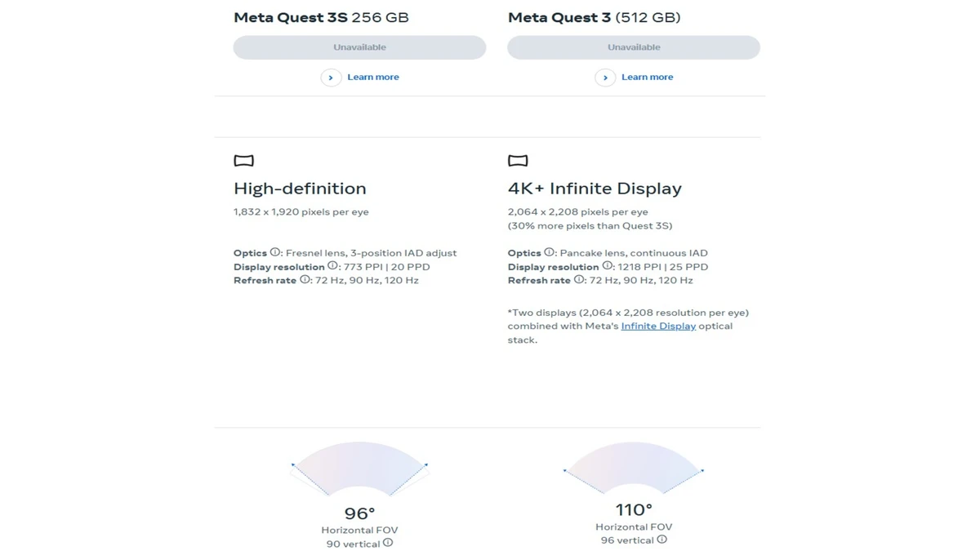The image size is (980, 551).
Task: Click the display icon above 4K+ Infinite Display
Action: click(x=517, y=160)
